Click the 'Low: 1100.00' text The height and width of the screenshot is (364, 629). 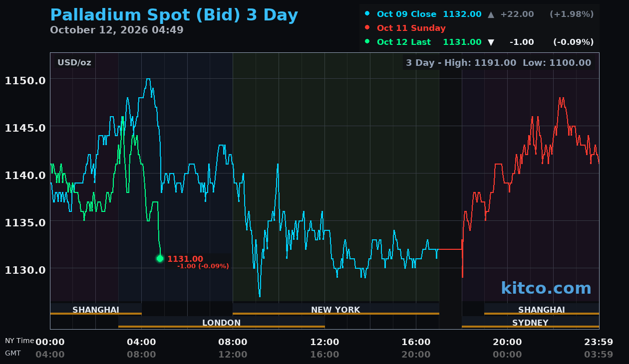557,63
